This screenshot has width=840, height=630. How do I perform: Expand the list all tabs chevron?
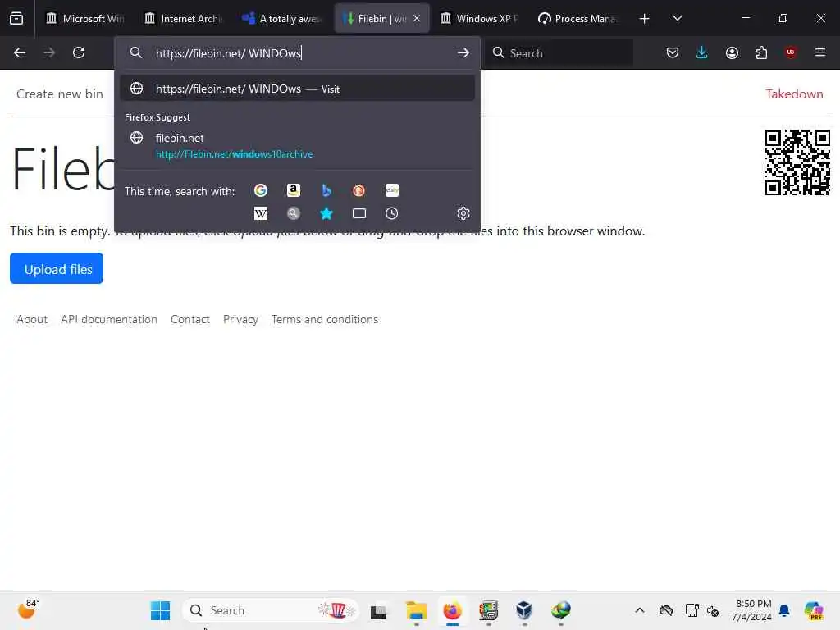tap(677, 19)
